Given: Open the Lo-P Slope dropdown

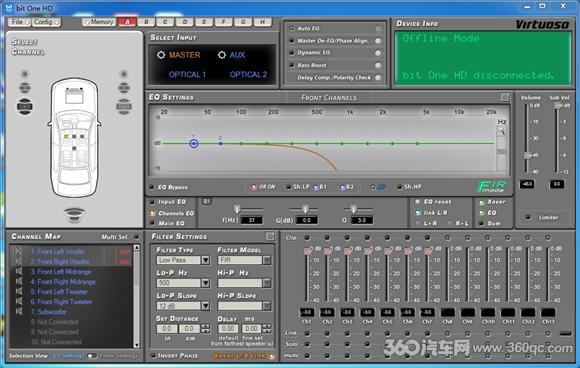Looking at the screenshot, I should [x=205, y=306].
